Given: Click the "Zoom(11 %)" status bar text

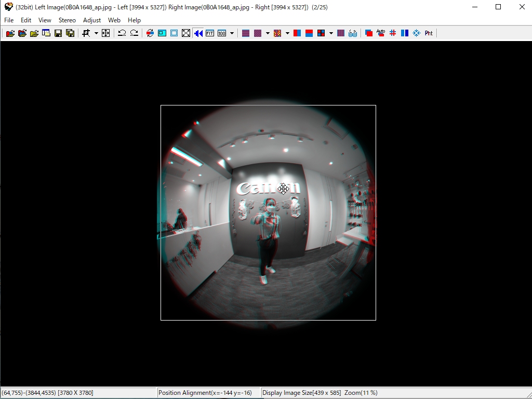Looking at the screenshot, I should (361, 393).
